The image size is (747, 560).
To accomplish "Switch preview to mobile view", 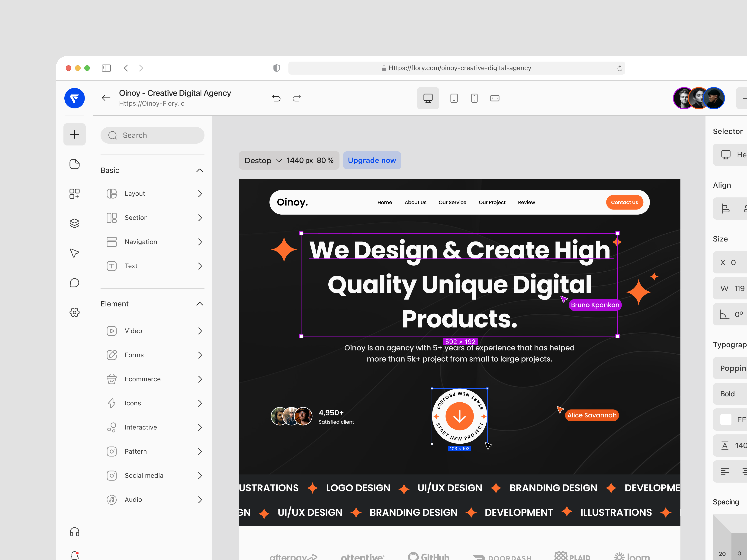I will tap(474, 98).
